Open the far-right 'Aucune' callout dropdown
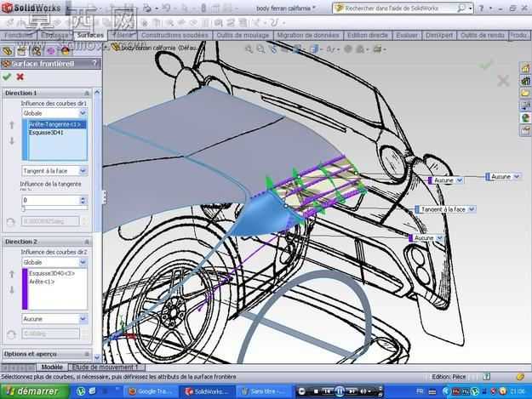The width and height of the screenshot is (532, 399). [517, 176]
